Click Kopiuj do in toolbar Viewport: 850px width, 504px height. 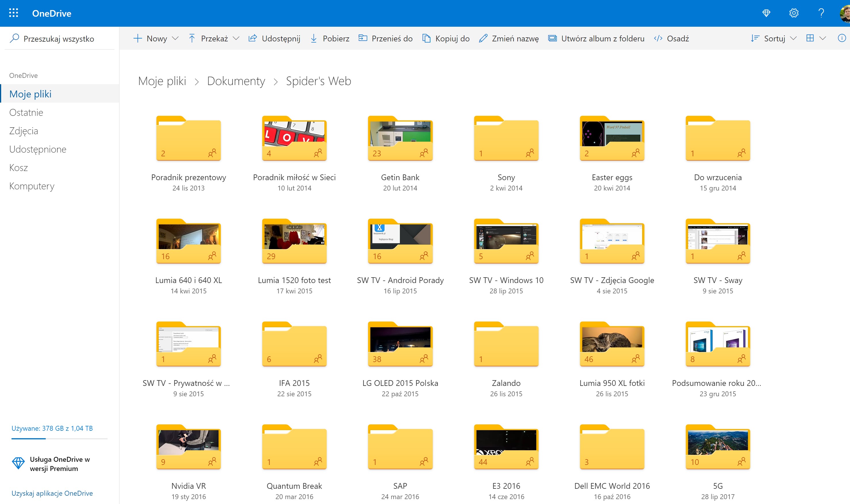tap(446, 39)
